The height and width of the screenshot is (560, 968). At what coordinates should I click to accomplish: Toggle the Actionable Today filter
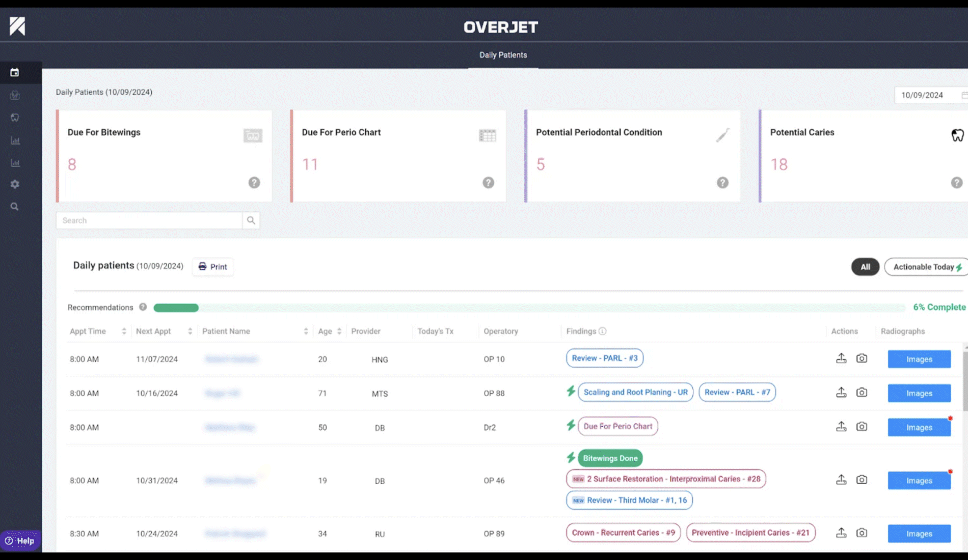[x=927, y=267]
